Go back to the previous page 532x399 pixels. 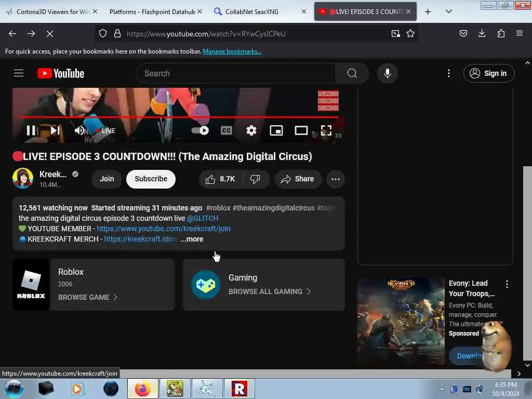point(12,34)
